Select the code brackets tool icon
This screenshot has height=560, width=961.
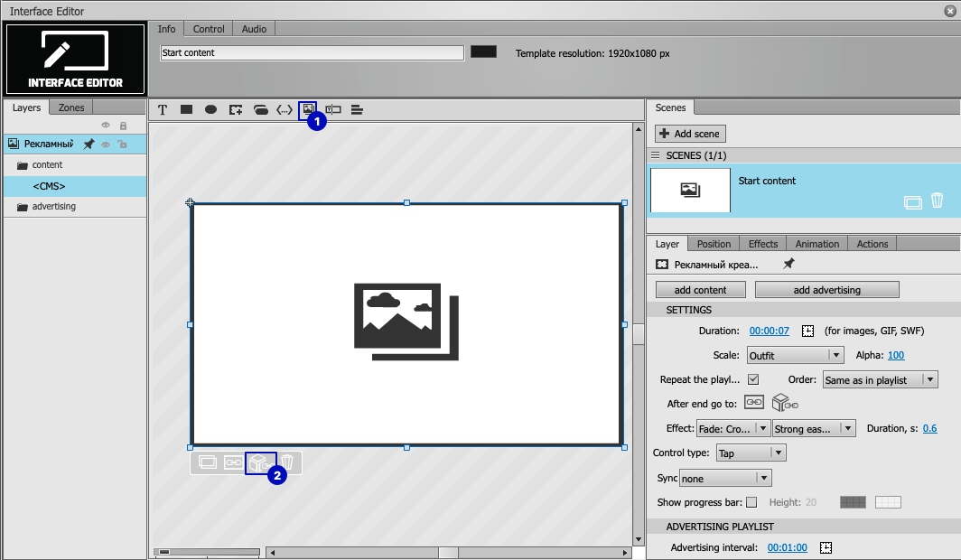coord(285,109)
